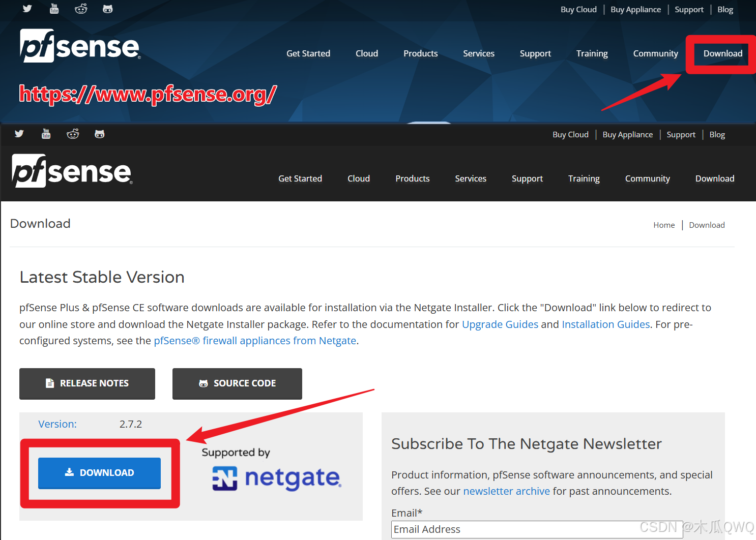
Task: Click Buy Cloud in the top utility bar
Action: pos(578,10)
